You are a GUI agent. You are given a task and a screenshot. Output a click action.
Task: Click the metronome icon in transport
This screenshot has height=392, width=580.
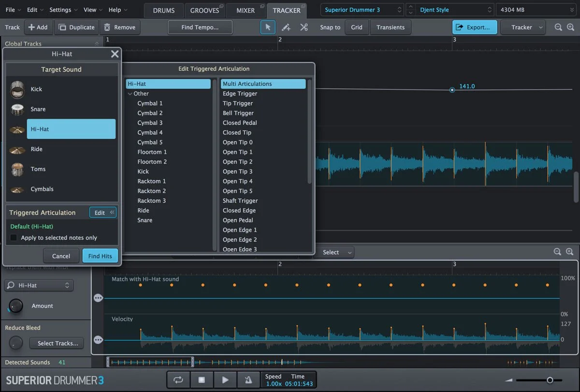tap(248, 380)
